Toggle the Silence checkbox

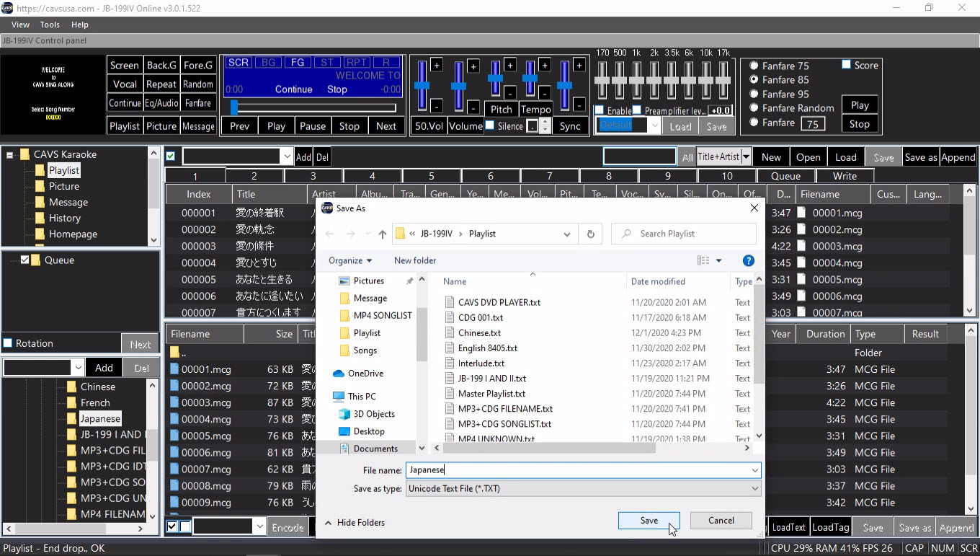tap(490, 125)
